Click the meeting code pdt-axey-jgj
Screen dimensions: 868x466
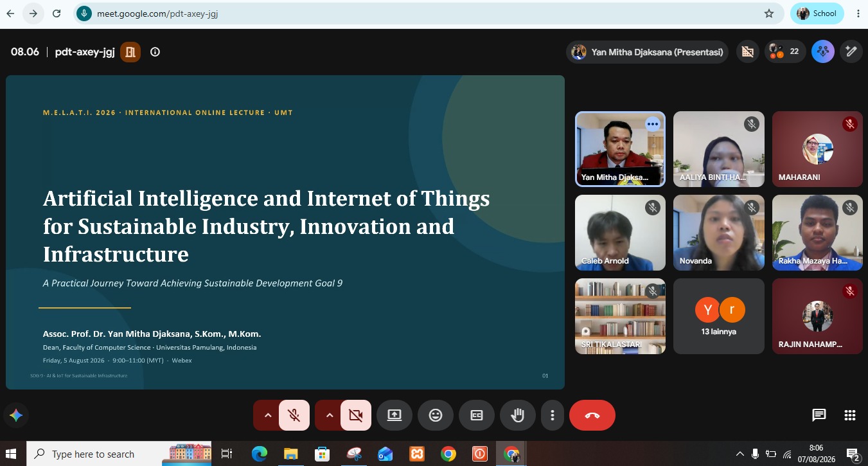coord(85,52)
